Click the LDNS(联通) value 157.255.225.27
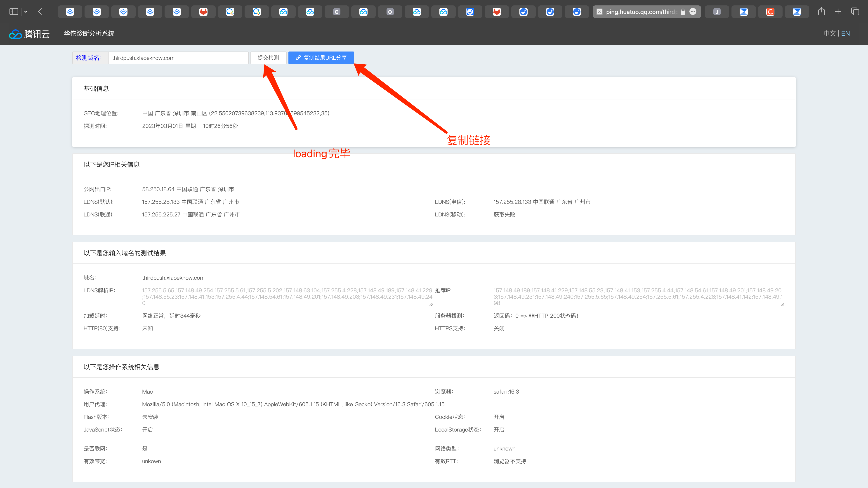868x488 pixels. tap(191, 215)
